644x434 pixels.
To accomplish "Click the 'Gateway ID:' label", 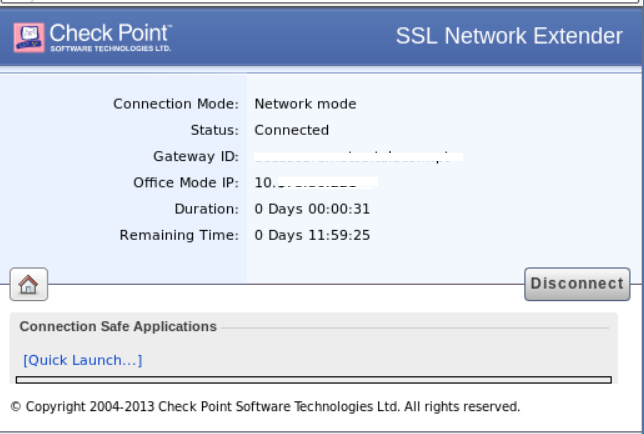I will 196,156.
